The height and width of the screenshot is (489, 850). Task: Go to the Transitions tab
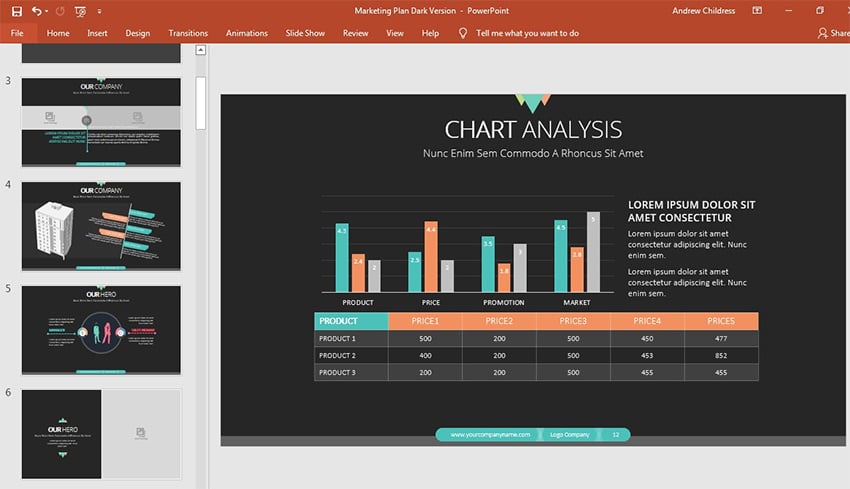pos(188,33)
